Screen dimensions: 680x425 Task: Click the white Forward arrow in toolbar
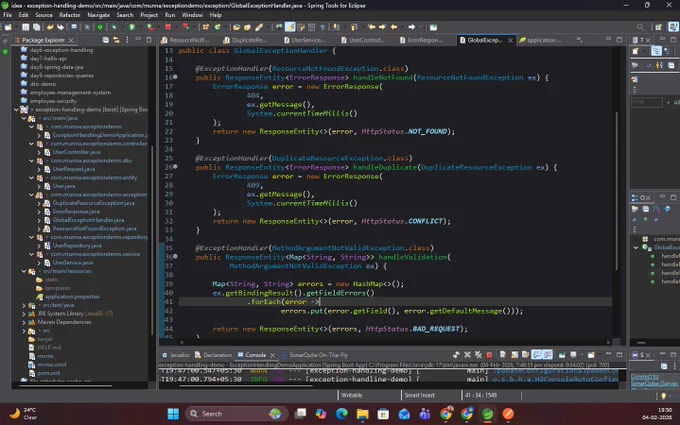tap(412, 27)
